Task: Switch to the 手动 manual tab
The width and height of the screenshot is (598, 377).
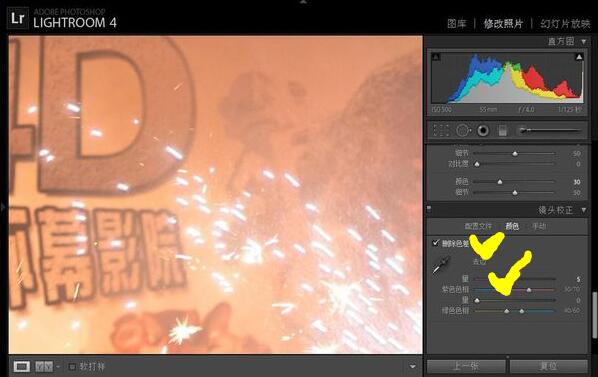Action: point(539,226)
